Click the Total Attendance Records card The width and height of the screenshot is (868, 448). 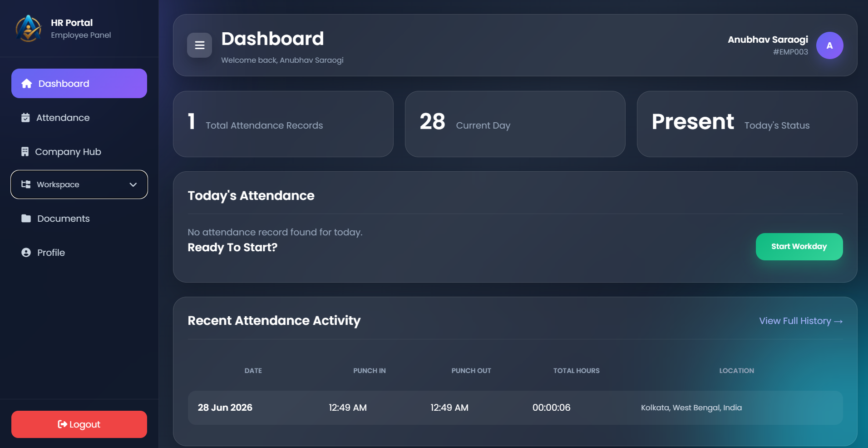283,124
